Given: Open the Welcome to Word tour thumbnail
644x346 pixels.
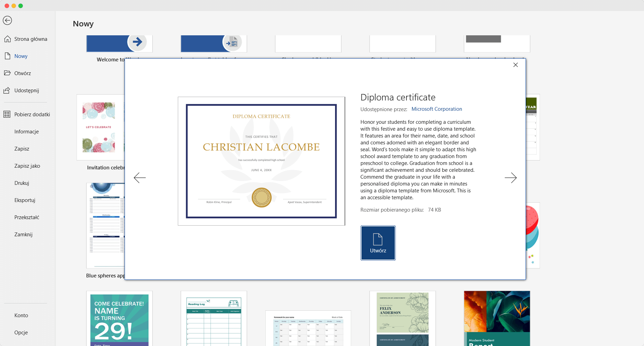Looking at the screenshot, I should coord(119,44).
